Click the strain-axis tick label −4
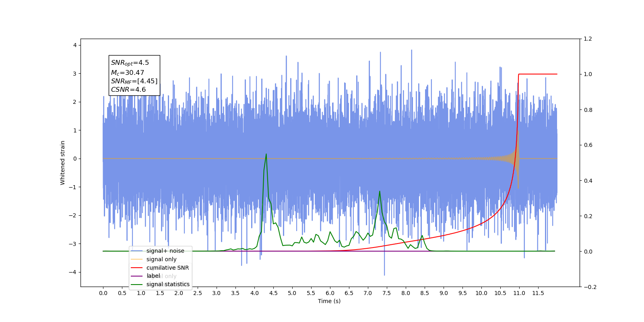 [72, 272]
